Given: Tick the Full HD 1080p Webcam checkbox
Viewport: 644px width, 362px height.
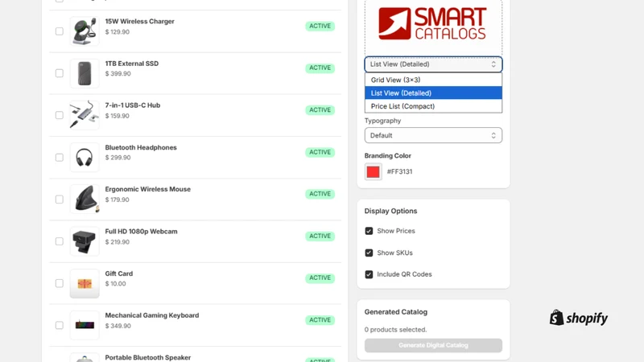Looking at the screenshot, I should [x=59, y=241].
